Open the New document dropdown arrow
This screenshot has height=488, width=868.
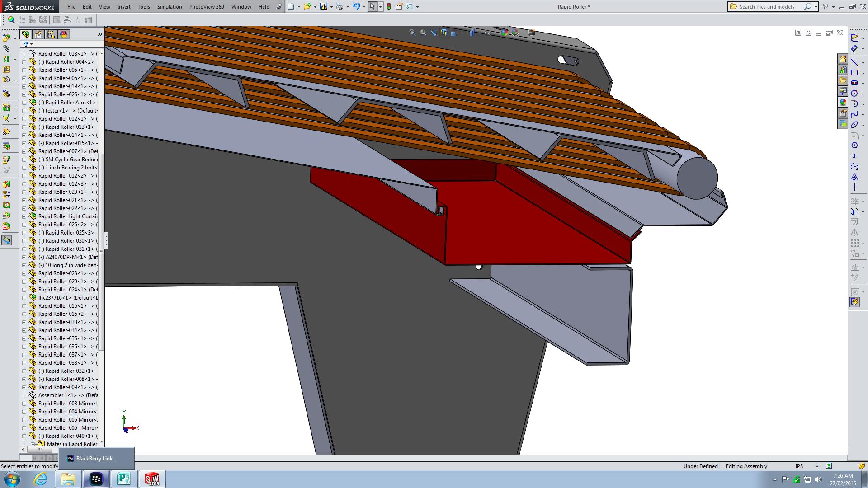click(x=299, y=7)
